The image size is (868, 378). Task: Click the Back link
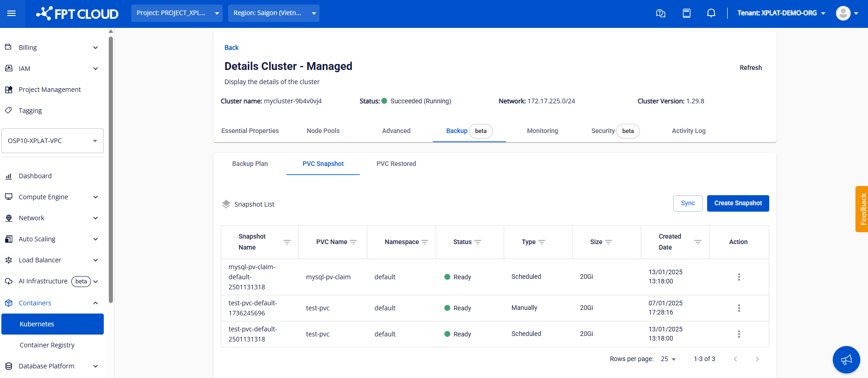point(231,48)
